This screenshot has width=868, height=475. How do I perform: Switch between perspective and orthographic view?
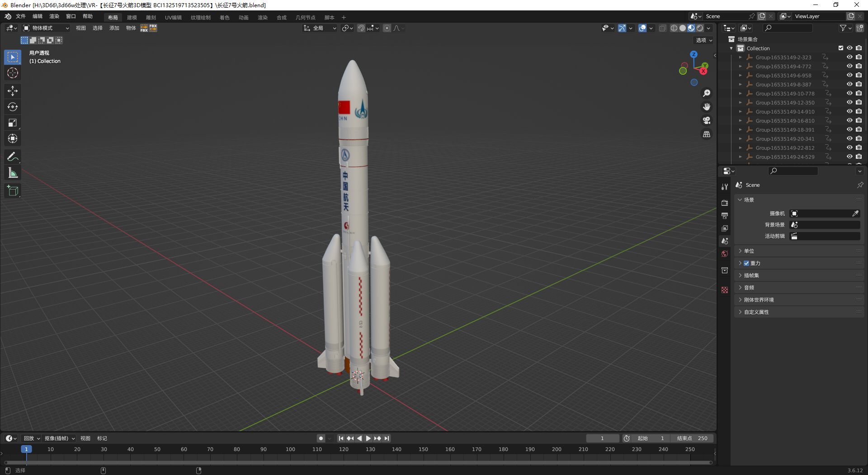[707, 134]
